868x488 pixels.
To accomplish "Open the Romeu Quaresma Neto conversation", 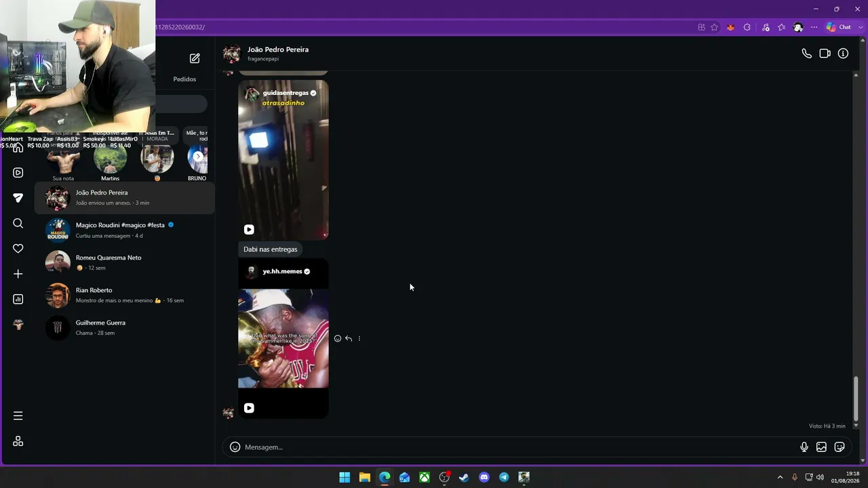I will [x=125, y=263].
